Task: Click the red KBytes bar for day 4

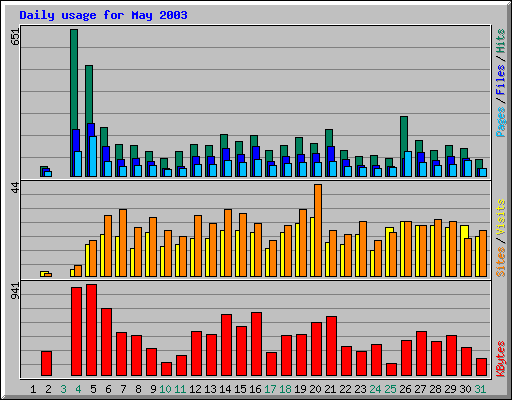Action: coord(76,332)
